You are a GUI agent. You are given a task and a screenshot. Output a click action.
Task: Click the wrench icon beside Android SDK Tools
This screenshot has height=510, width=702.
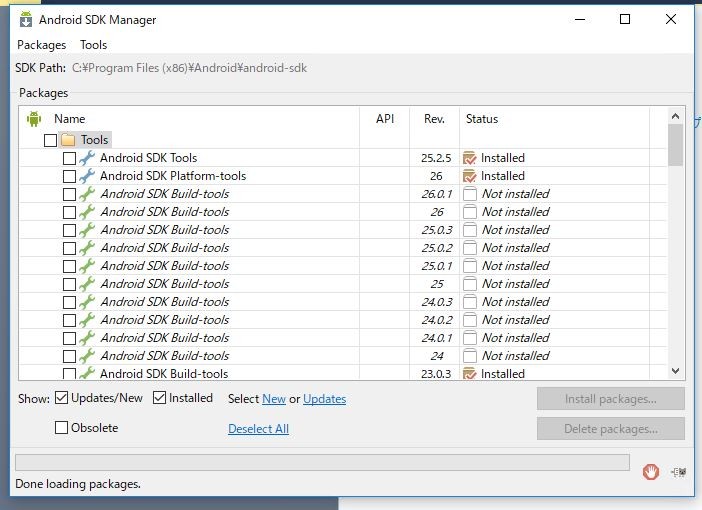coord(87,158)
